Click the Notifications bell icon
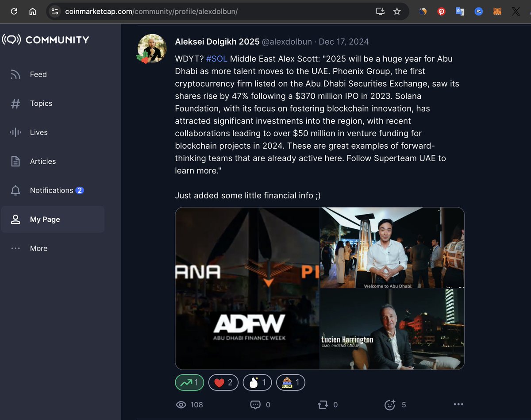Screen dimensions: 531x420 pos(15,191)
